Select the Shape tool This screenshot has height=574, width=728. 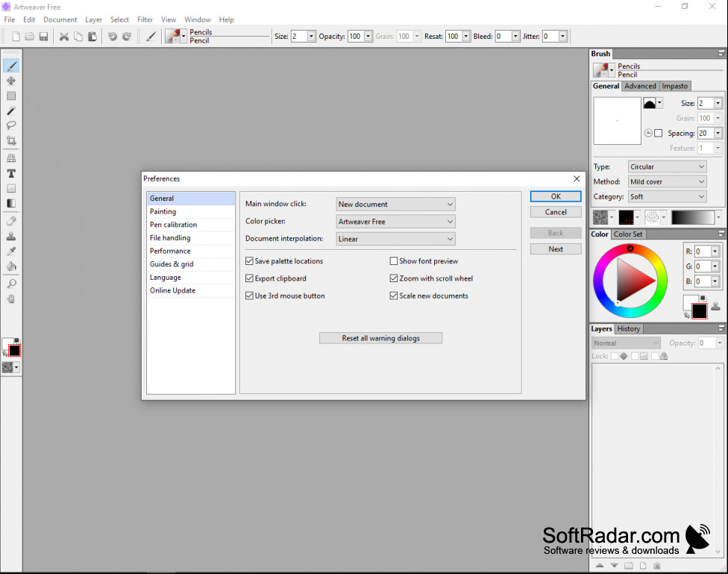(x=11, y=188)
